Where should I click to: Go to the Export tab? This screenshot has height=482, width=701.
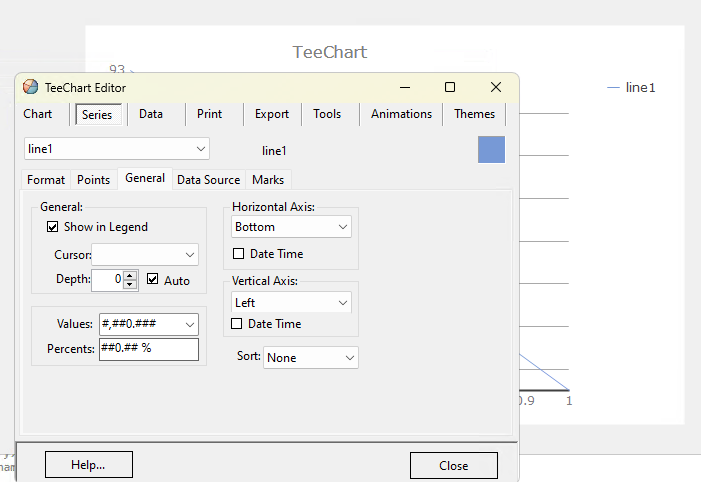[272, 114]
